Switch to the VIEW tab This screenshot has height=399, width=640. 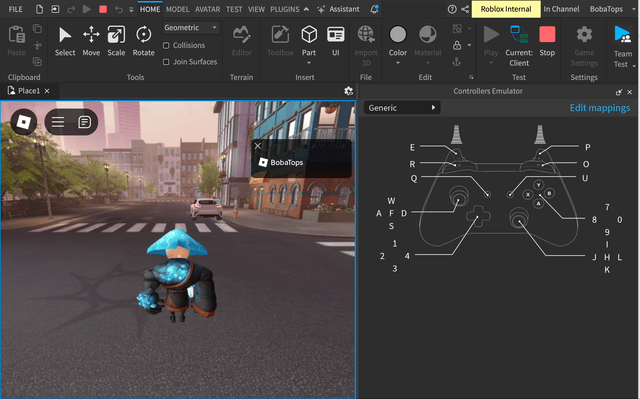[256, 9]
